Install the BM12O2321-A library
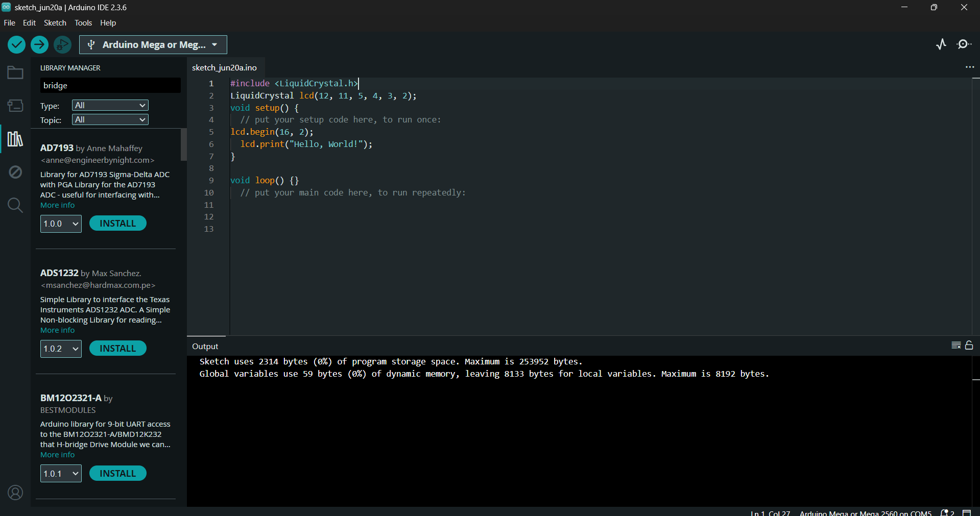980x516 pixels. click(118, 473)
